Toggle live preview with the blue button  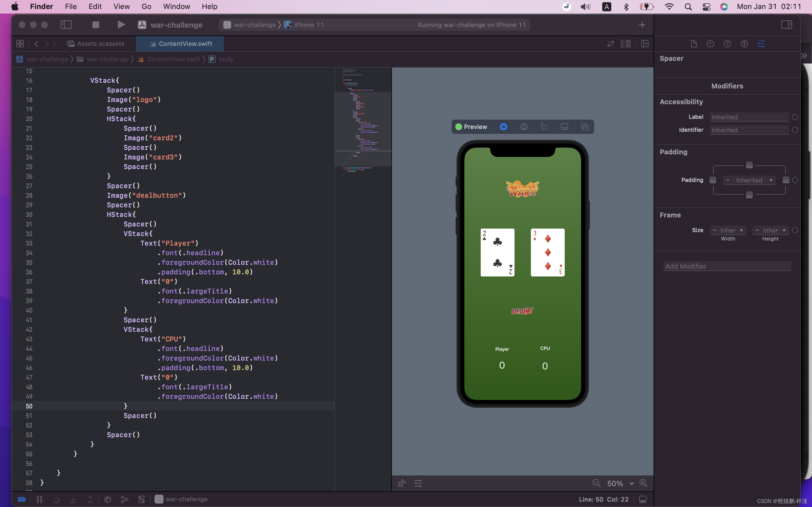[503, 127]
